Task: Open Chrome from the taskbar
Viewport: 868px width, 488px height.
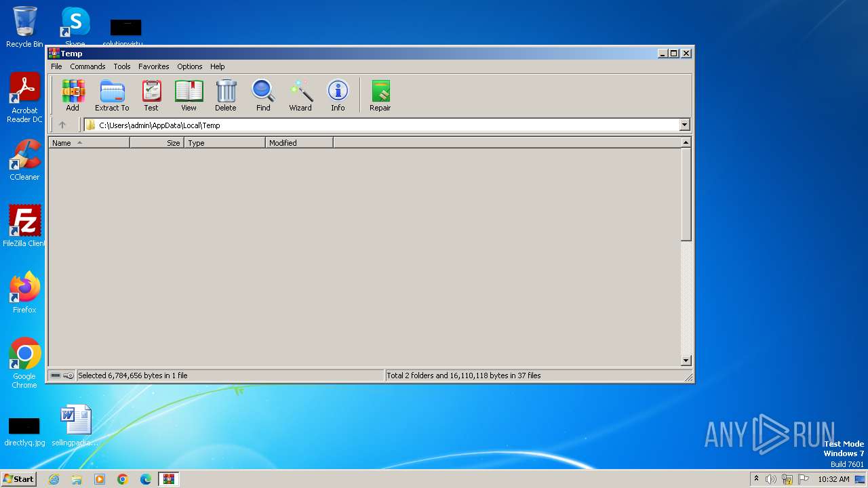Action: pyautogui.click(x=123, y=479)
